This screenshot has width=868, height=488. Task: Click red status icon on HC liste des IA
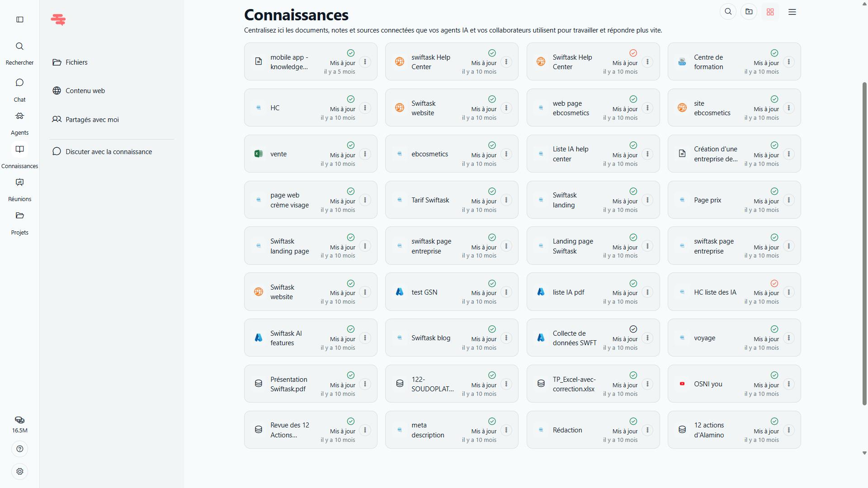774,283
